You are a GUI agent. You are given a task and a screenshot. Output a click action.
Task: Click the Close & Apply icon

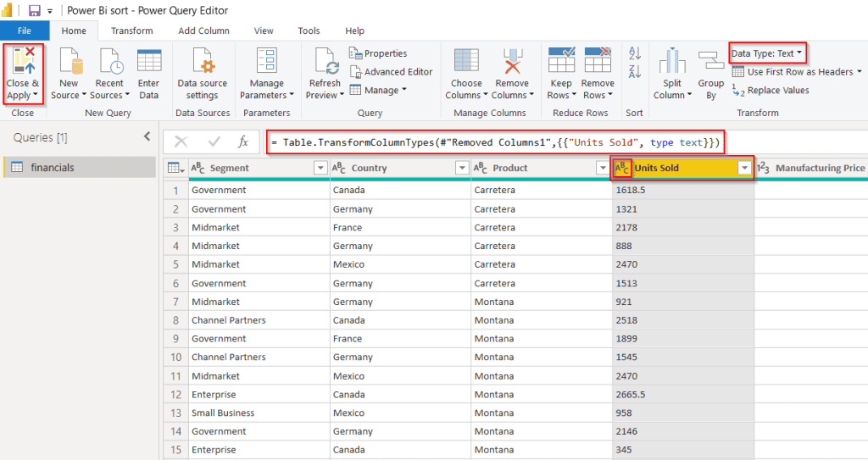23,60
